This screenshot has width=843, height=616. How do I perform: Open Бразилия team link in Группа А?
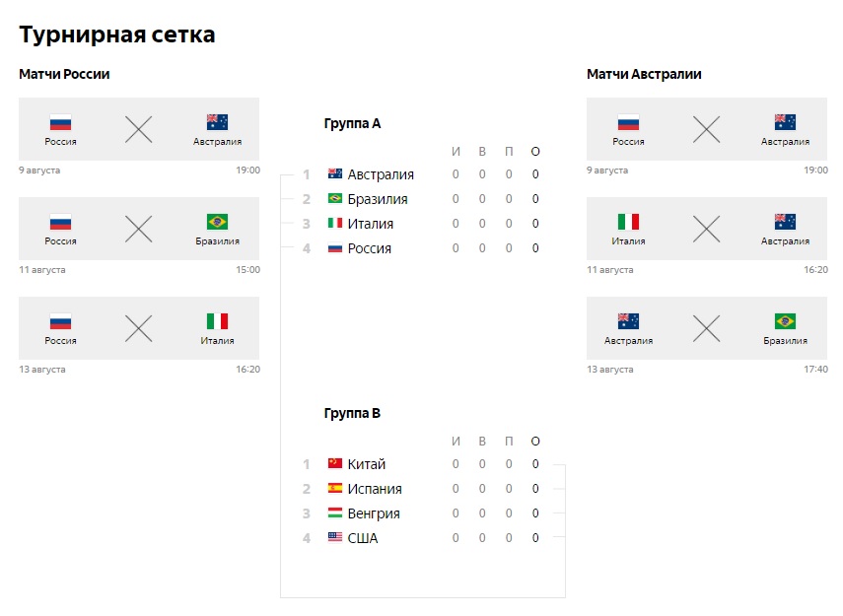tap(378, 199)
